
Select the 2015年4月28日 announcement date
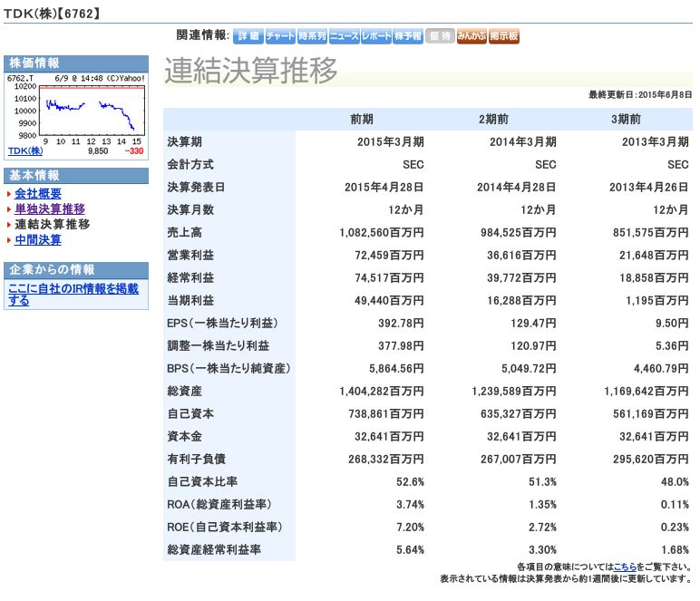[384, 187]
